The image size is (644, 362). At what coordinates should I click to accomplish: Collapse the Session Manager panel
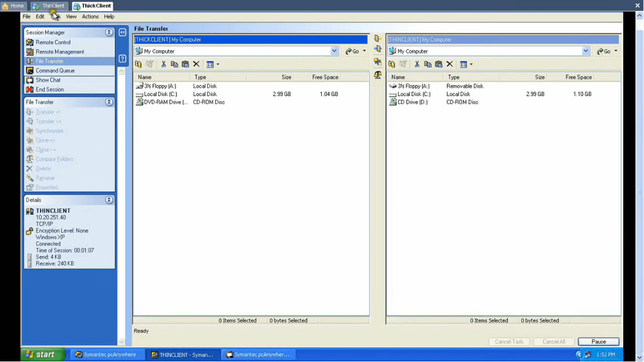pyautogui.click(x=109, y=32)
